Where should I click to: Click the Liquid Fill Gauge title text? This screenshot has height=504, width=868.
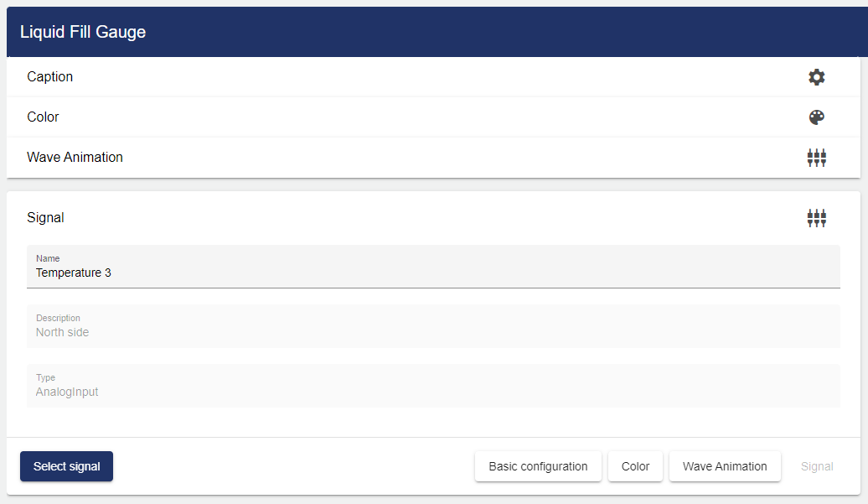pyautogui.click(x=83, y=32)
